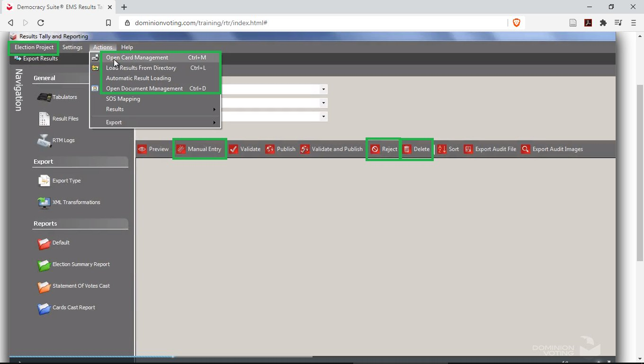Click Export Results button

tap(36, 58)
